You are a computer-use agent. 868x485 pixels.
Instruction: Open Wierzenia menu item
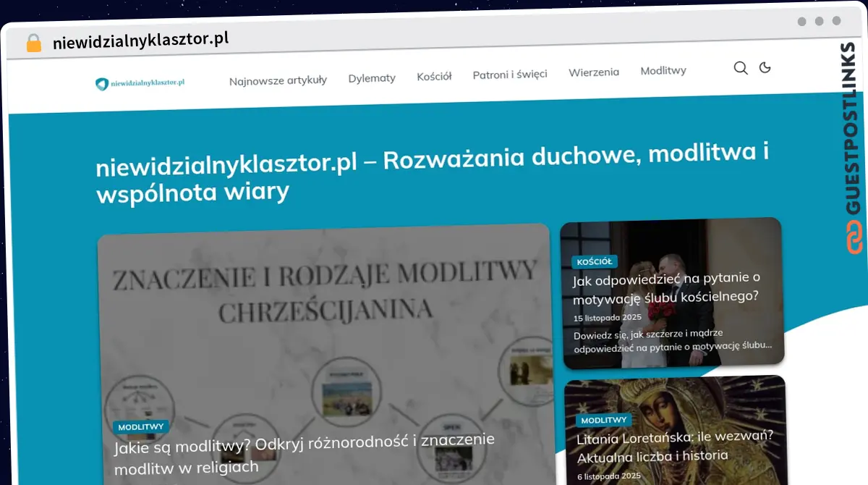point(594,72)
